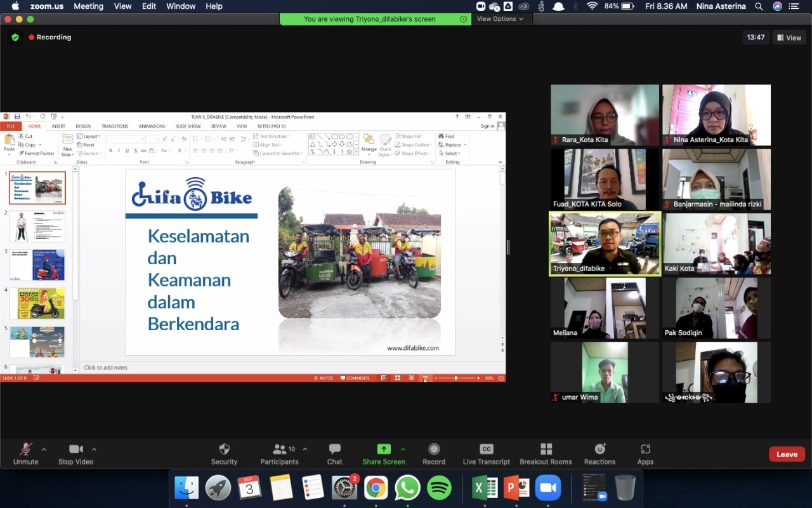812x508 pixels.
Task: Select slide 3 thumbnail
Action: pos(37,265)
